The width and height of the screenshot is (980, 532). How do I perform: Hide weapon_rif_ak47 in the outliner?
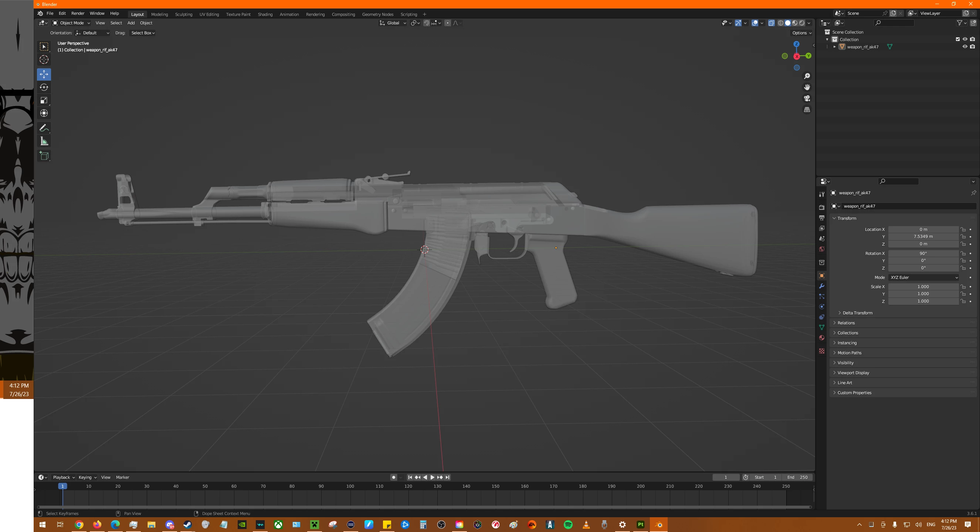coord(964,47)
